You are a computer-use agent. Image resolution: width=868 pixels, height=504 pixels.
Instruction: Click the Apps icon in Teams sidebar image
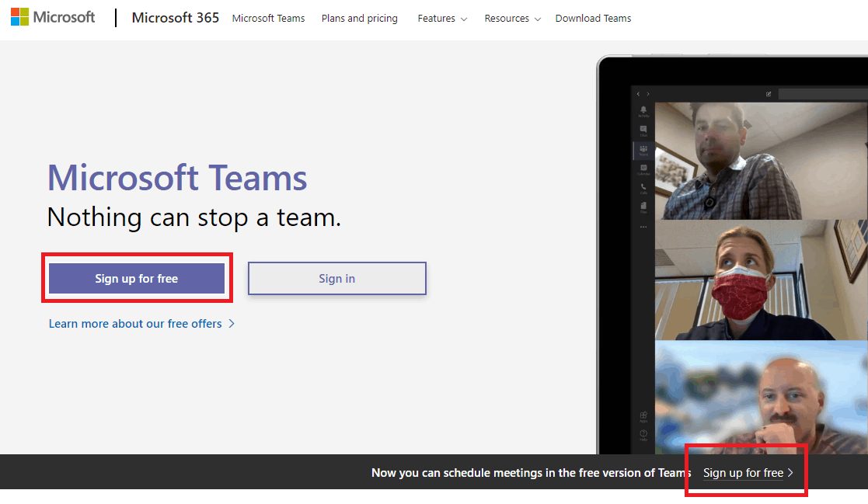point(643,416)
